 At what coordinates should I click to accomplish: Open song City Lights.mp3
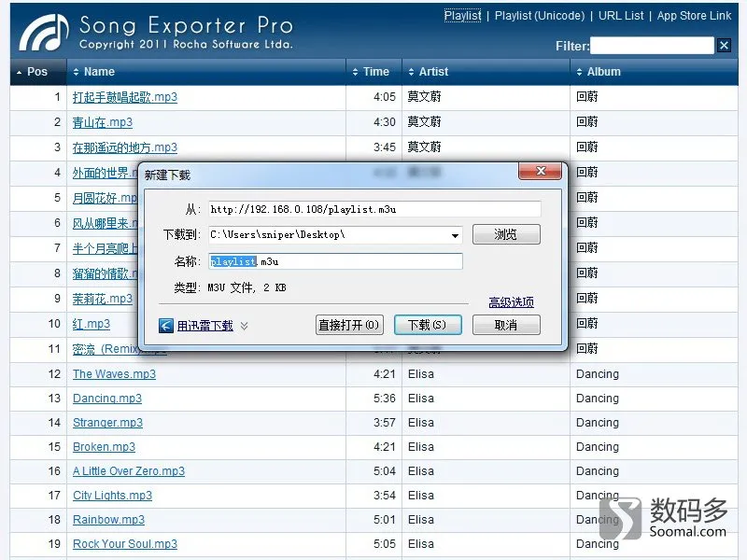[112, 496]
